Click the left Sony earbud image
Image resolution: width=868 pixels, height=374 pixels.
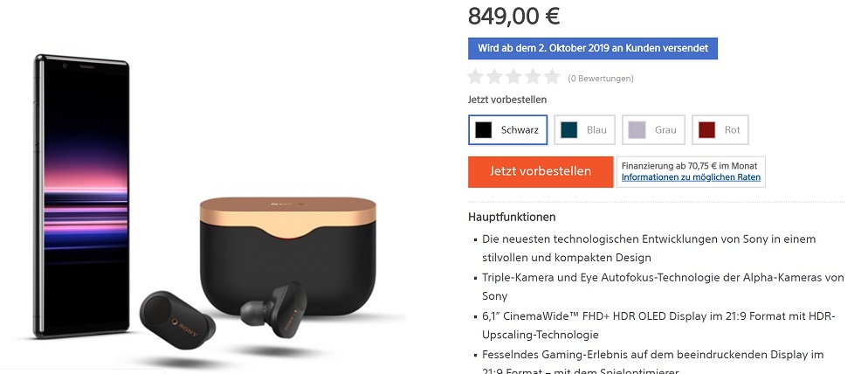pyautogui.click(x=177, y=320)
